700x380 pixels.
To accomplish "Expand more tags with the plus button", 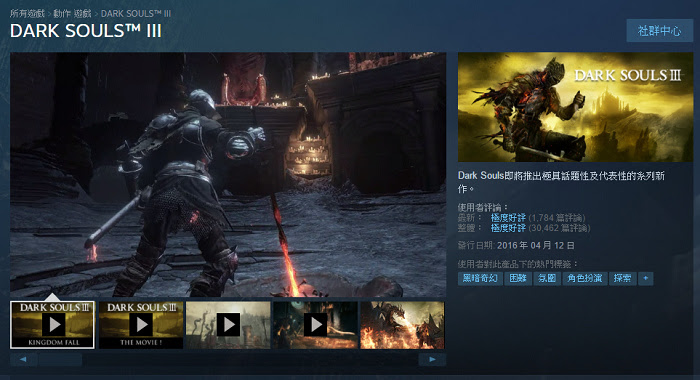I will (646, 278).
